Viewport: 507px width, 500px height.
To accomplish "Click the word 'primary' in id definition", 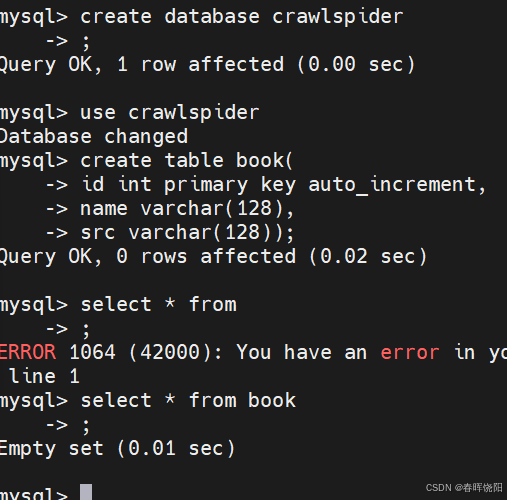I will pos(206,186).
